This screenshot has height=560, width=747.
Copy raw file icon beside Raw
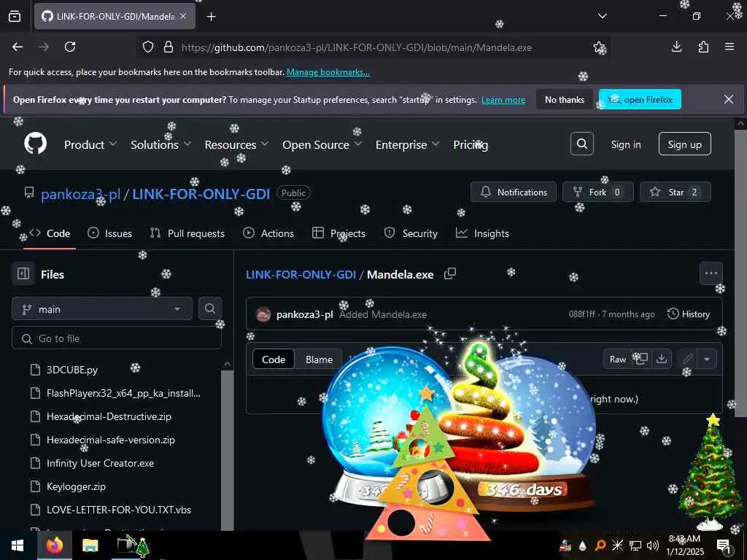click(x=640, y=359)
